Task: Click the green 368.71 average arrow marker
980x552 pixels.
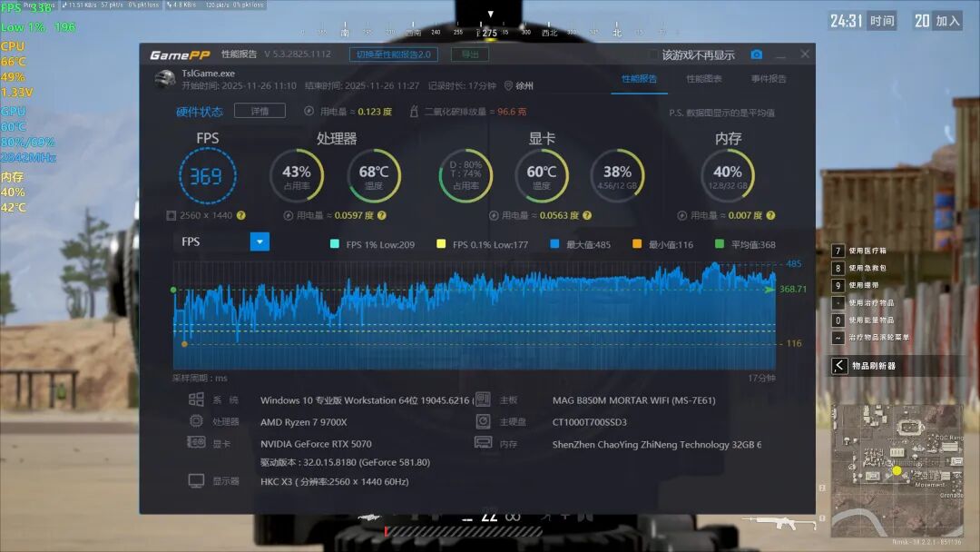Action: click(x=769, y=290)
